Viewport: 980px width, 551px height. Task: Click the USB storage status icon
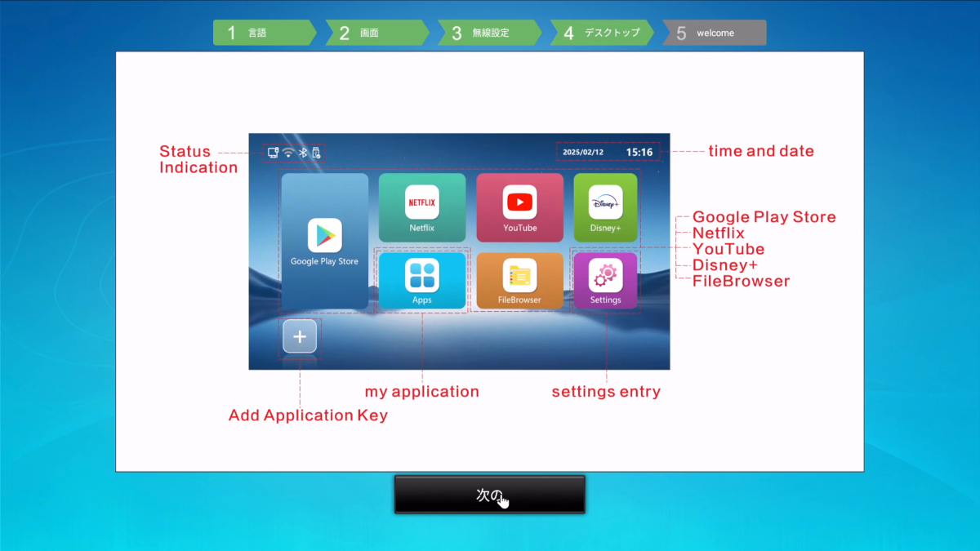click(x=316, y=153)
